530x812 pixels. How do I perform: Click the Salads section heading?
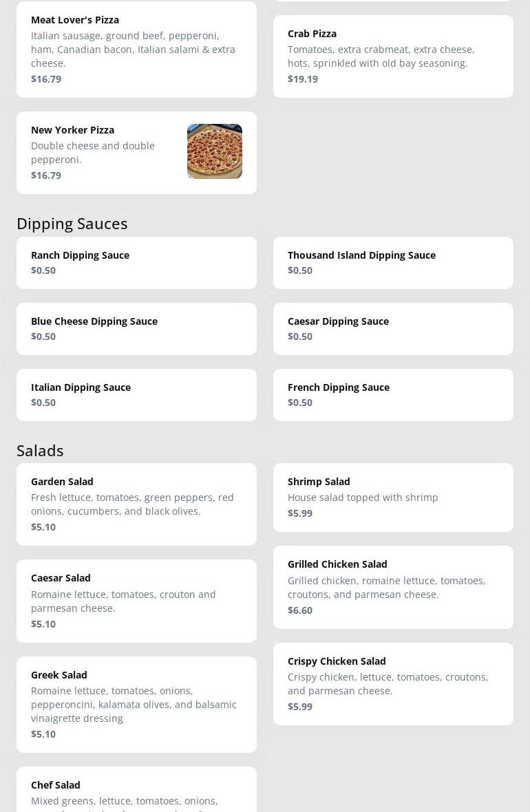click(40, 451)
